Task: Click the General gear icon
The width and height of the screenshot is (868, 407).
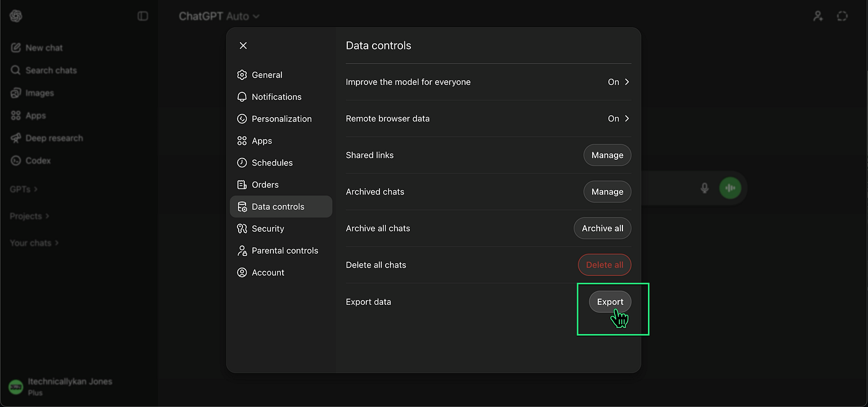Action: point(242,75)
